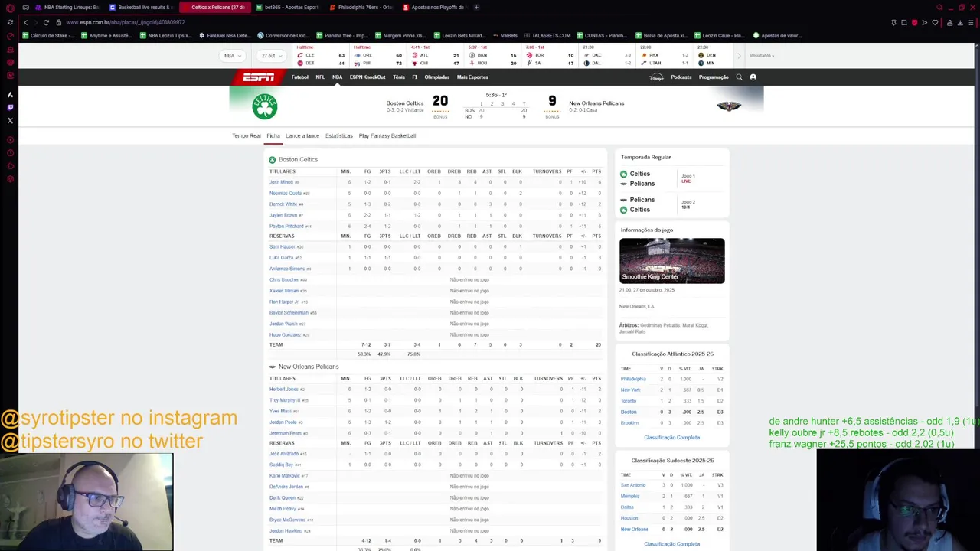This screenshot has height=551, width=980.
Task: Click the Opera logo menu button
Action: [x=10, y=8]
